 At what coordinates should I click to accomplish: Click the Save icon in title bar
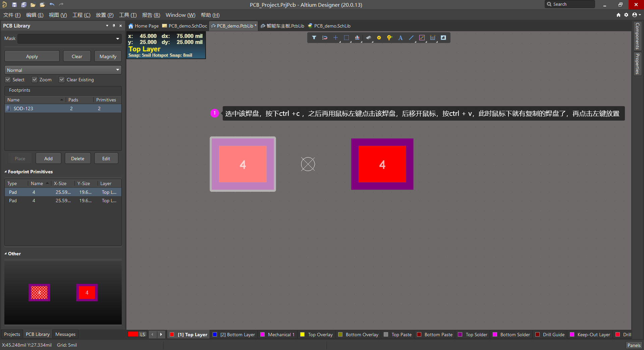(x=14, y=5)
